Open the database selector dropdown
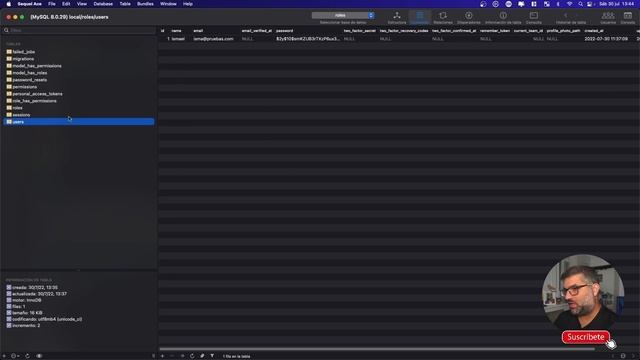 (343, 16)
